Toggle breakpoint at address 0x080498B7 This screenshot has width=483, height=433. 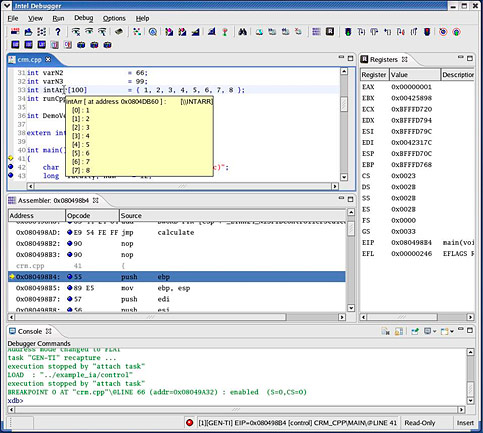pyautogui.click(x=70, y=299)
